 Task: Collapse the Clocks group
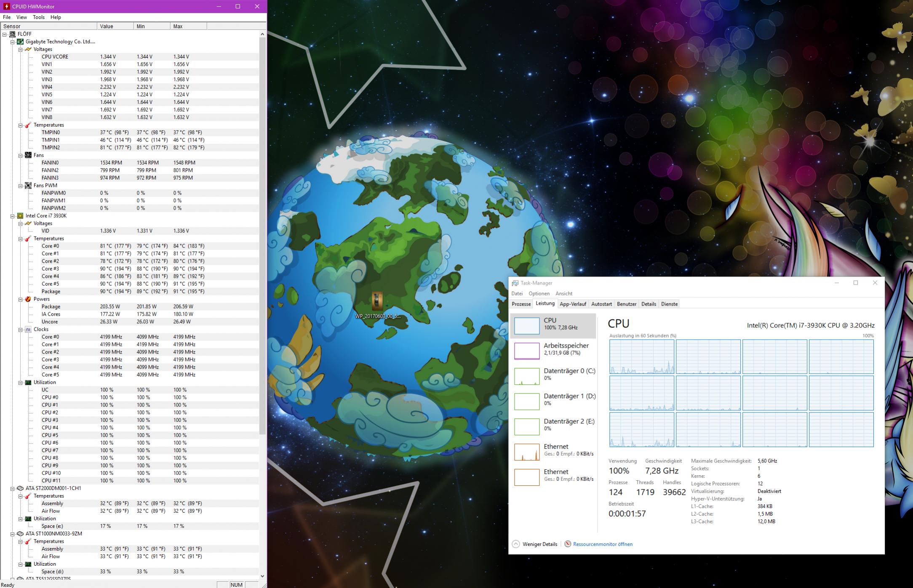[x=20, y=330]
